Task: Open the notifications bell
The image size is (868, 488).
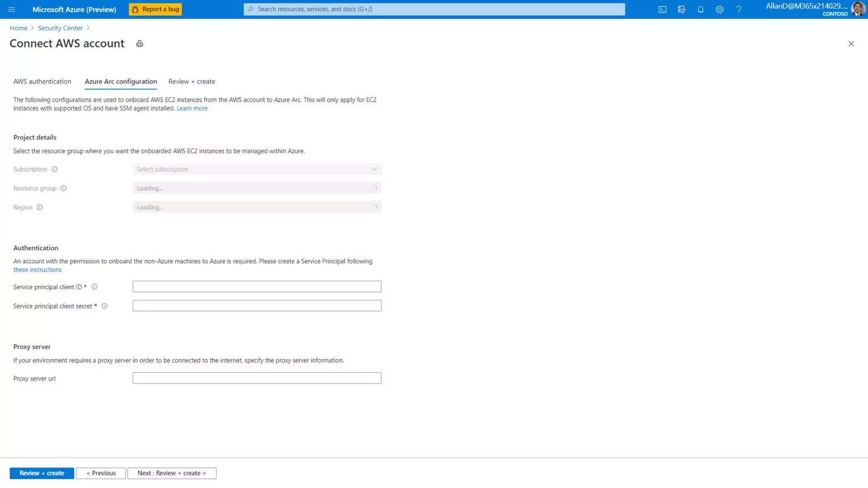Action: click(x=700, y=9)
